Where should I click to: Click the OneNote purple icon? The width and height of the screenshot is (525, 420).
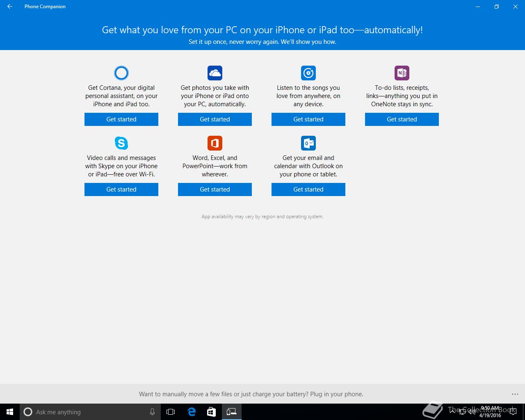click(x=402, y=73)
